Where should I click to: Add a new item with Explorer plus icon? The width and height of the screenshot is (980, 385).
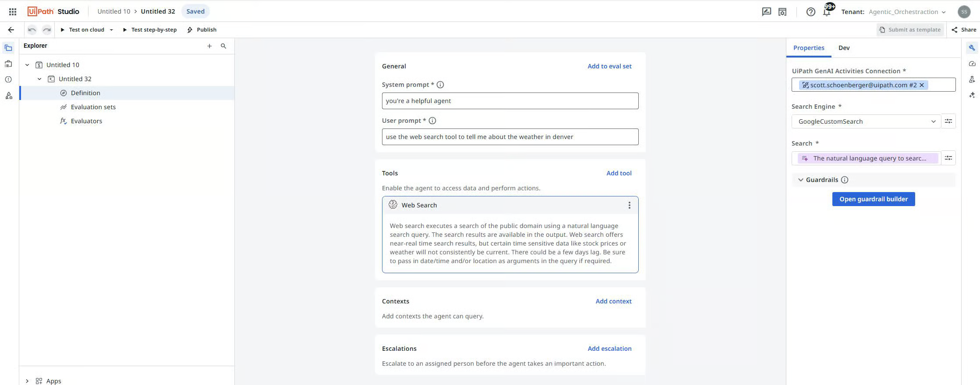point(209,46)
